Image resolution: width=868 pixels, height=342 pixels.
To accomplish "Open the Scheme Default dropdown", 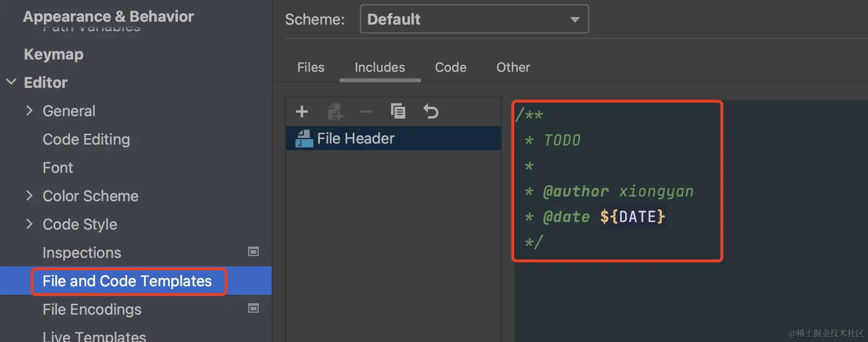I will (474, 19).
